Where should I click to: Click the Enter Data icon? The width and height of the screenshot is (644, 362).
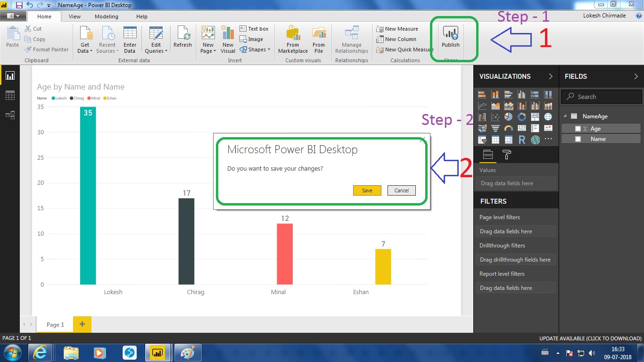(x=130, y=38)
